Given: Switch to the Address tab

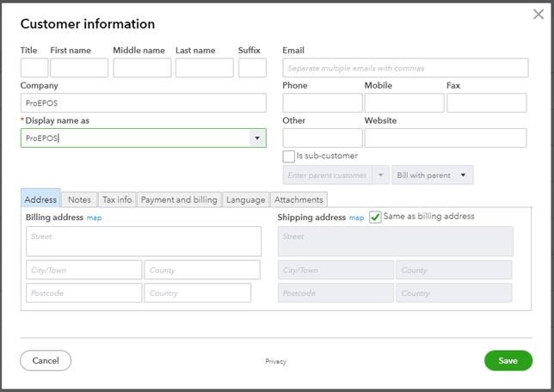Looking at the screenshot, I should (x=40, y=199).
